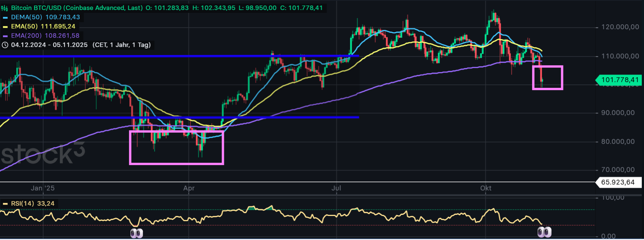Click the yellow EMA(50) legend color marker
This screenshot has height=240, width=644.
[5, 27]
